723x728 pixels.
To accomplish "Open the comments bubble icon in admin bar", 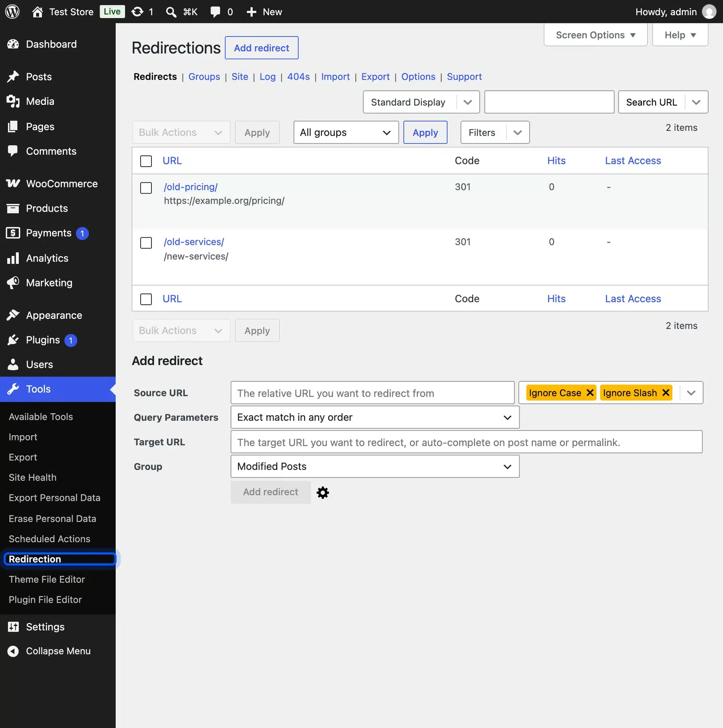I will pos(215,12).
